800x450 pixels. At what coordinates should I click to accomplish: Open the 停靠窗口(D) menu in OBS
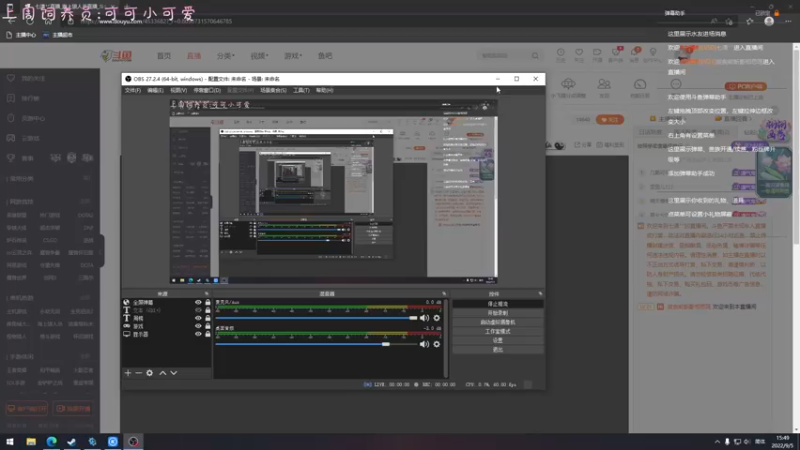click(x=207, y=90)
